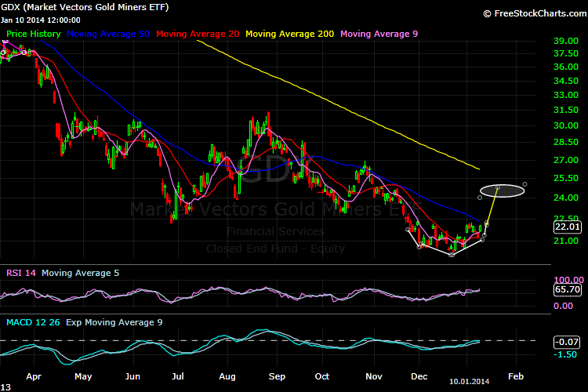Click the 65.70 RSI value tag
This screenshot has width=588, height=392.
coord(567,289)
